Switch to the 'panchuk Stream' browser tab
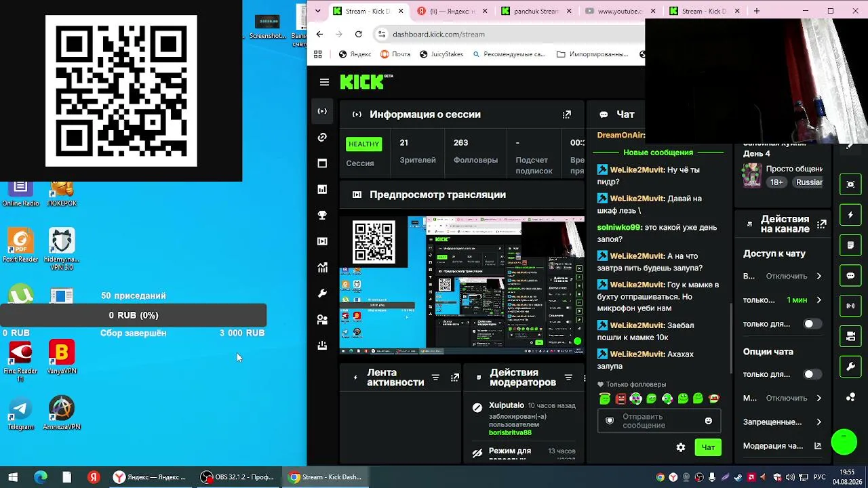Image resolution: width=868 pixels, height=488 pixels. tap(536, 11)
